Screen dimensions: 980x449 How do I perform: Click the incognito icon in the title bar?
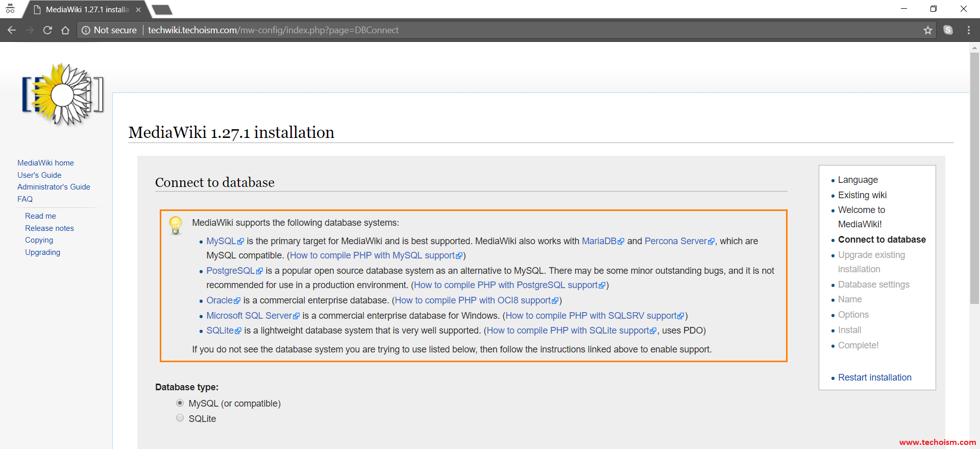point(10,9)
